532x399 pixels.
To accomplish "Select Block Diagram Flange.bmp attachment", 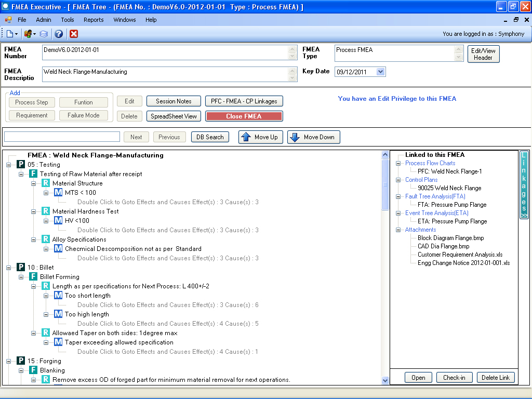I will (x=451, y=238).
